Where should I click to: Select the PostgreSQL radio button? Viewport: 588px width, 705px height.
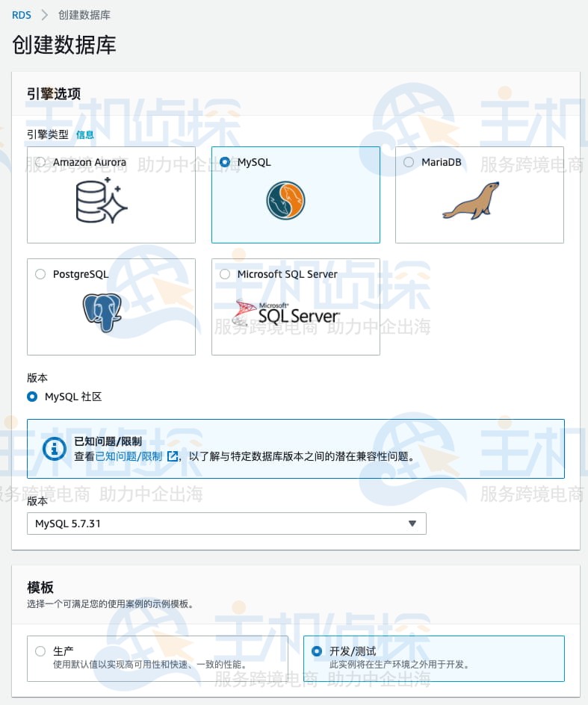tap(40, 274)
